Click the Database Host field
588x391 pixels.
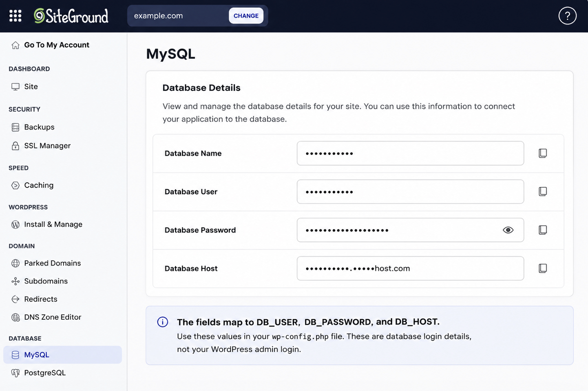410,268
